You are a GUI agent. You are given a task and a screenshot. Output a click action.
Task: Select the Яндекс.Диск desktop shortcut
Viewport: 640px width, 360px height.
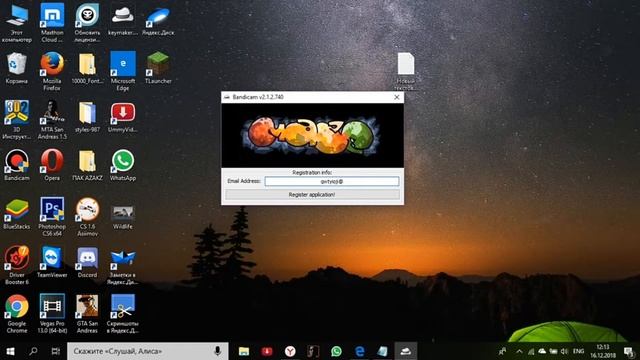[x=158, y=19]
